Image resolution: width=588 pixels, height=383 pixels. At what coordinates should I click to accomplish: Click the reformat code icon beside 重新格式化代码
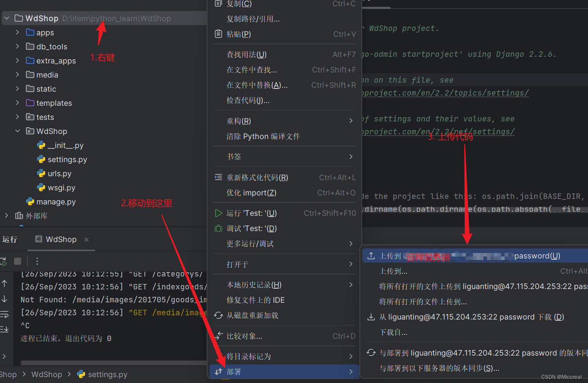218,177
